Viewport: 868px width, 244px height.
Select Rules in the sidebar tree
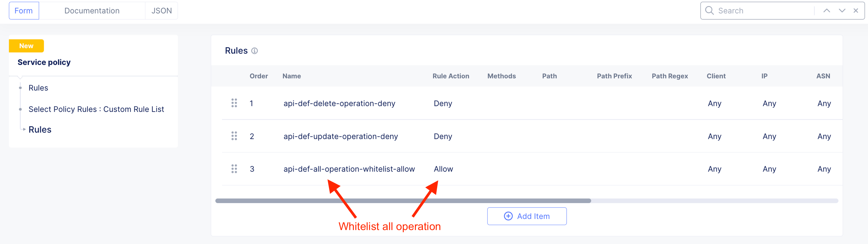(x=38, y=88)
